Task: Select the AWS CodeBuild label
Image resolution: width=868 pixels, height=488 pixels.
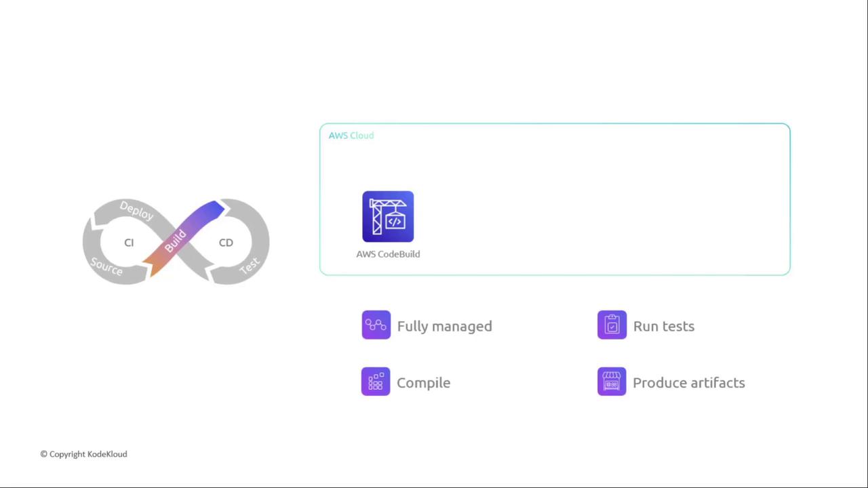Action: coord(388,254)
